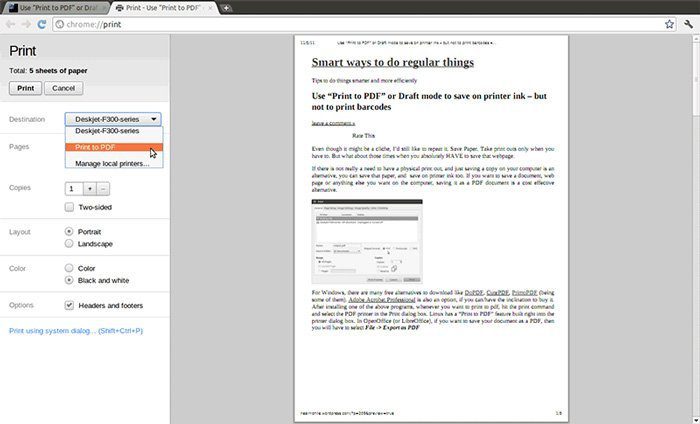
Task: Click the Copies number field
Action: [74, 188]
